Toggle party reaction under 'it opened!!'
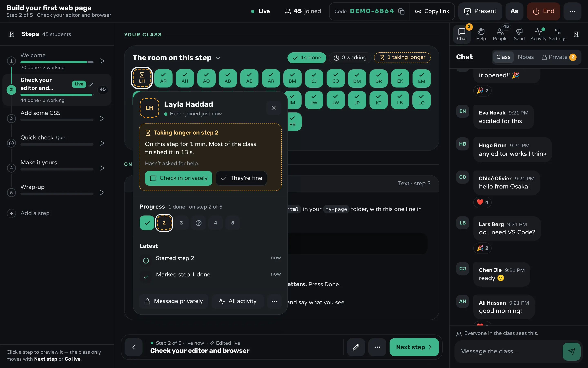The width and height of the screenshot is (588, 368). 482,91
